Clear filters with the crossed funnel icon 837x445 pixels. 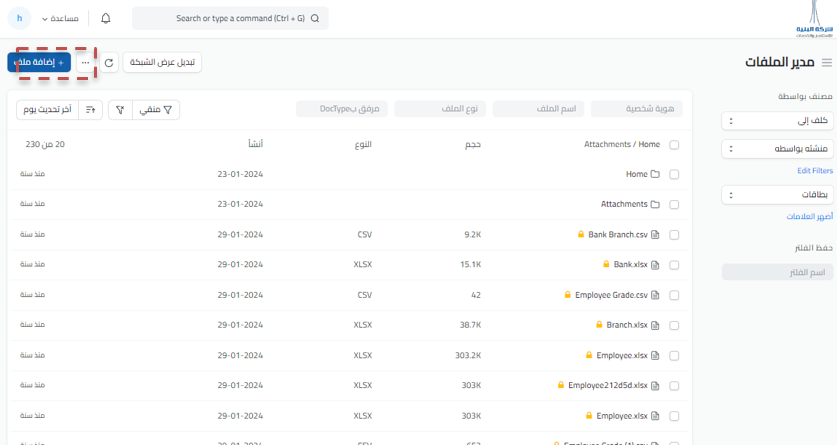[x=120, y=109]
